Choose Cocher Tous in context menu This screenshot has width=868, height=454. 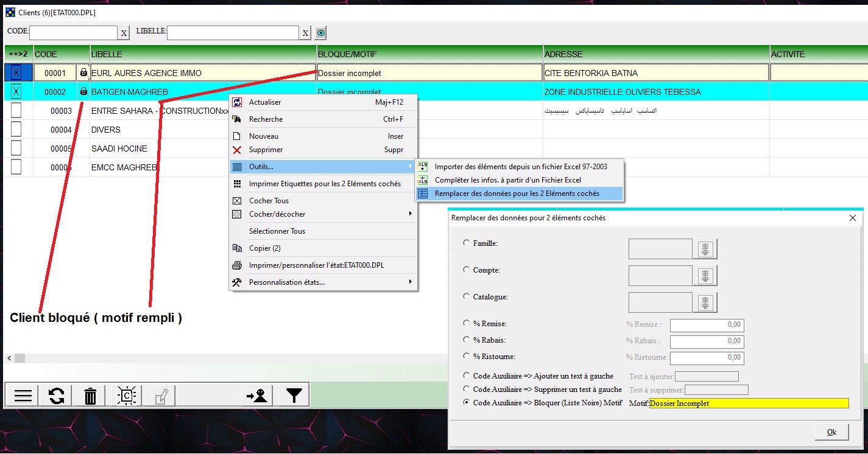[x=323, y=201]
